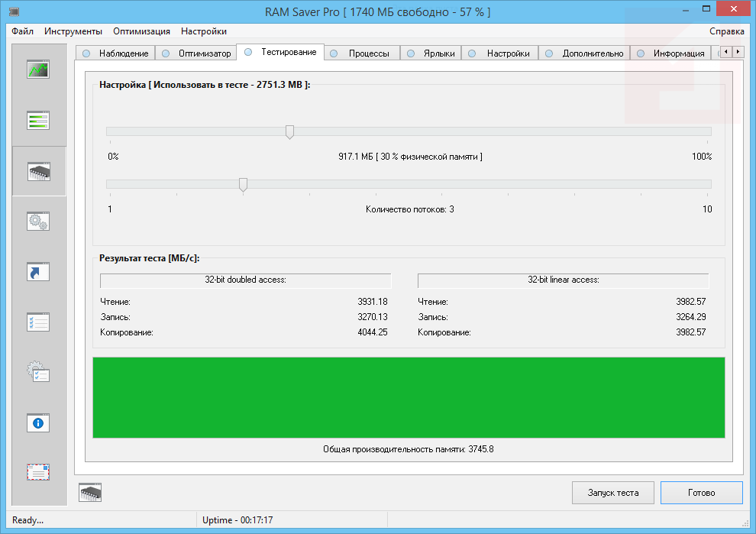
Task: Open the Ярлыки tab
Action: pyautogui.click(x=431, y=53)
